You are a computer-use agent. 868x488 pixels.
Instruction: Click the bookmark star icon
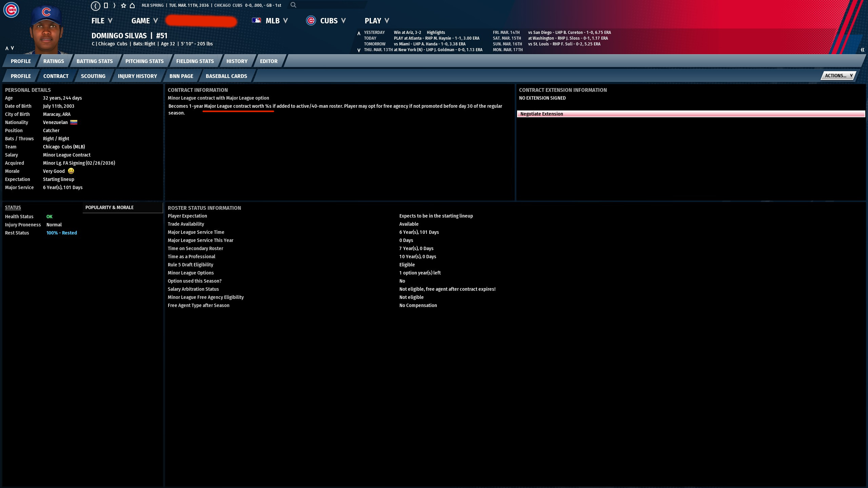123,5
